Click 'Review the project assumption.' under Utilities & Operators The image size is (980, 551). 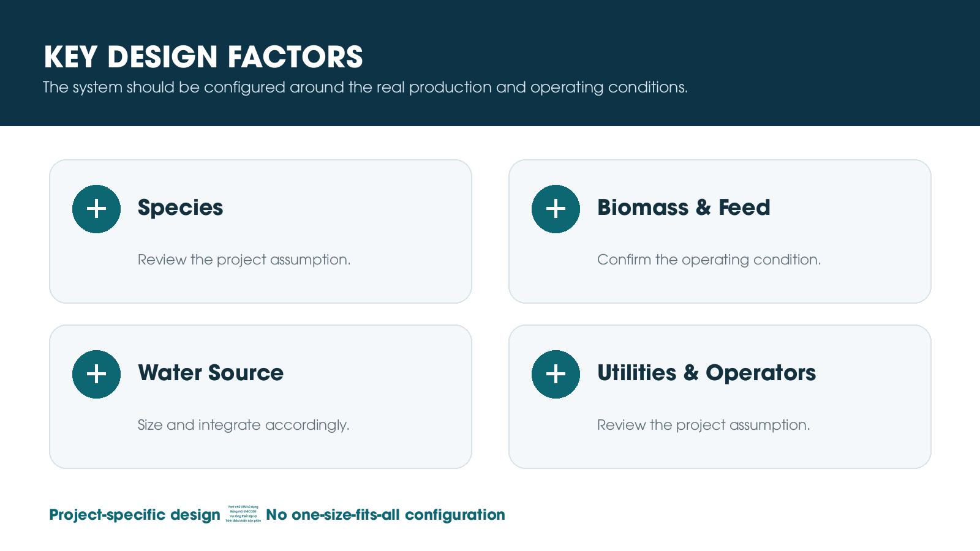703,425
